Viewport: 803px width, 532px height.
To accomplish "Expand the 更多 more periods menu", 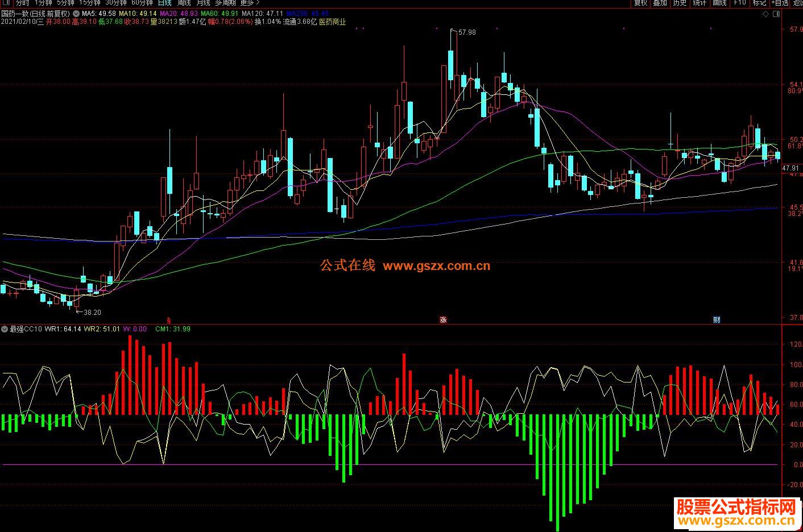I will [249, 3].
